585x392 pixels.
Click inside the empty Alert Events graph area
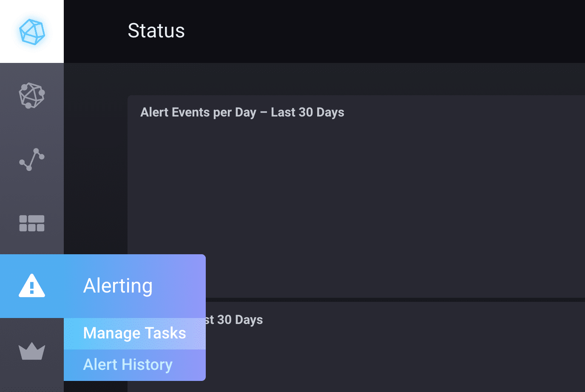click(357, 204)
